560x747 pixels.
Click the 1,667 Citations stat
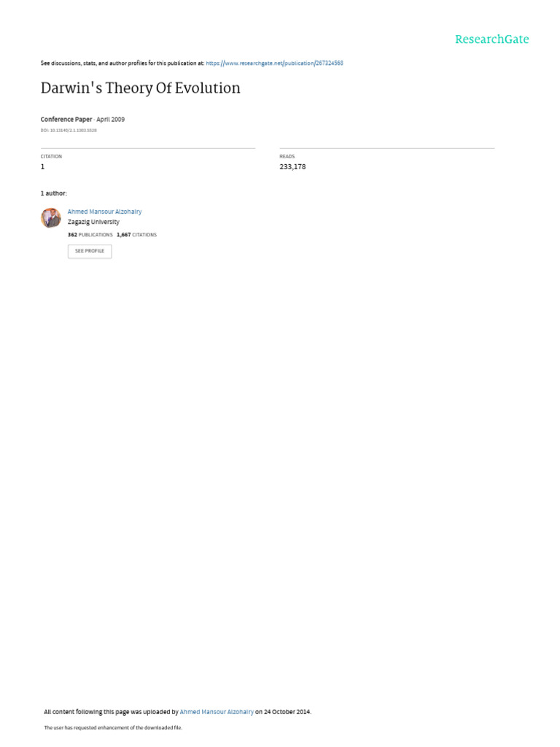136,235
